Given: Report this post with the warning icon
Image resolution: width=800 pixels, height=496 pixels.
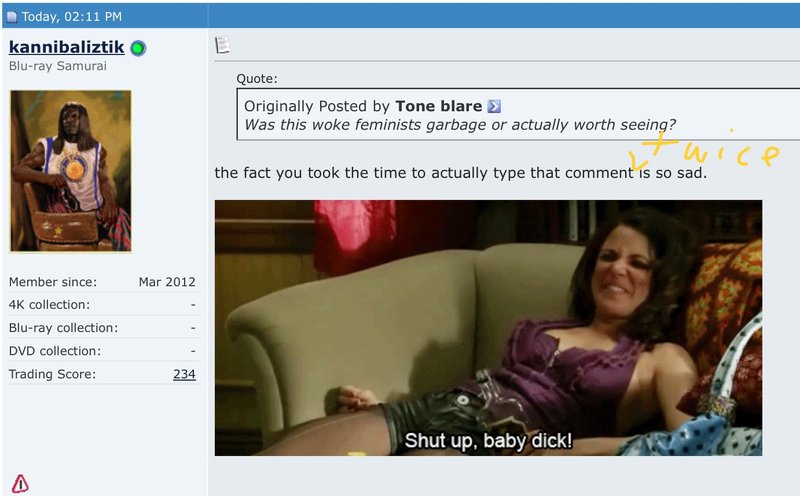Looking at the screenshot, I should 20,483.
